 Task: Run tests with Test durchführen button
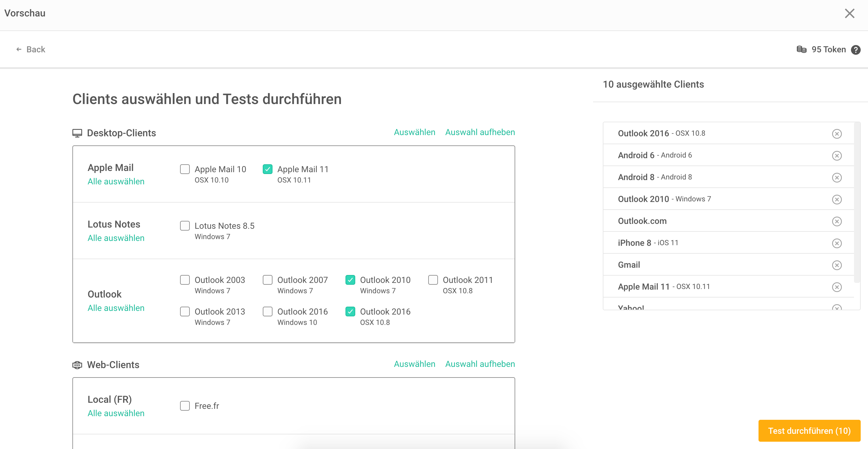809,431
